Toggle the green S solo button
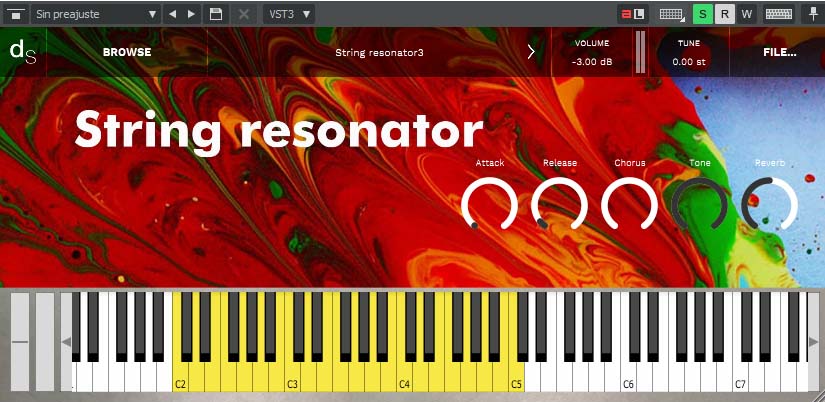Image resolution: width=825 pixels, height=402 pixels. point(702,14)
